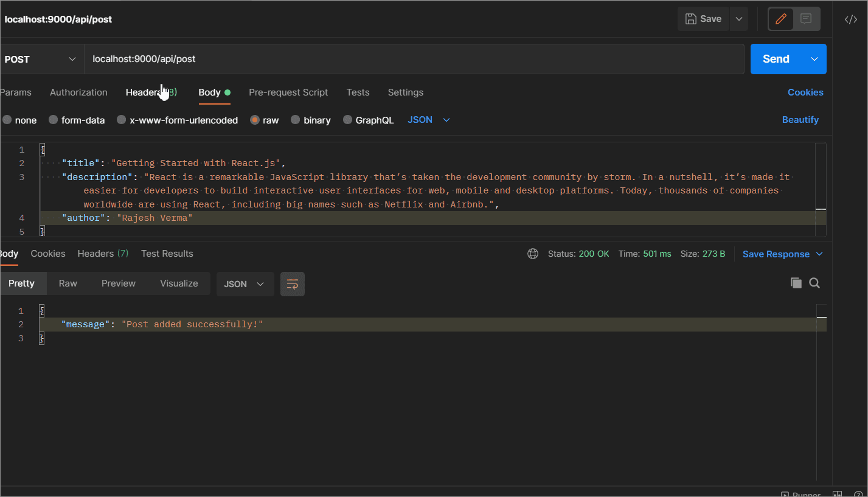Open the Test Results response tab

[x=167, y=254]
